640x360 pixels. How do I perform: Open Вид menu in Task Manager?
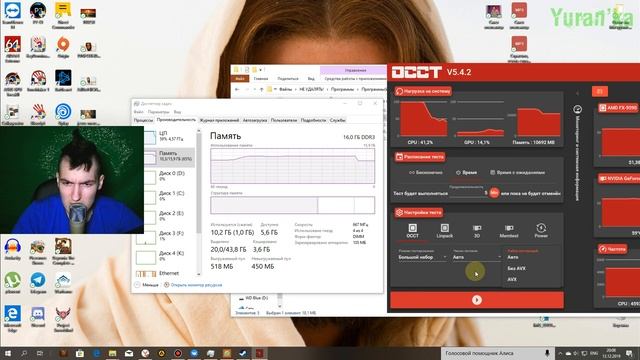pos(177,112)
